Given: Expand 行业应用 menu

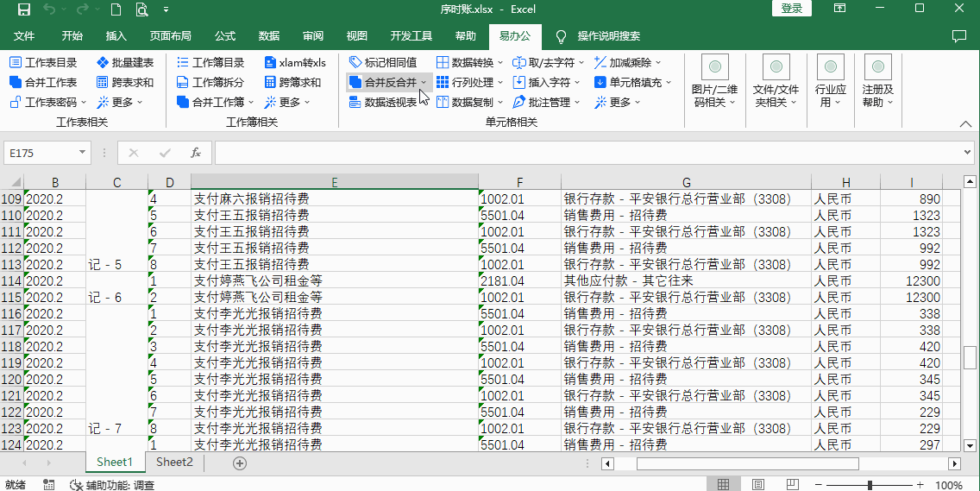Looking at the screenshot, I should (x=831, y=82).
